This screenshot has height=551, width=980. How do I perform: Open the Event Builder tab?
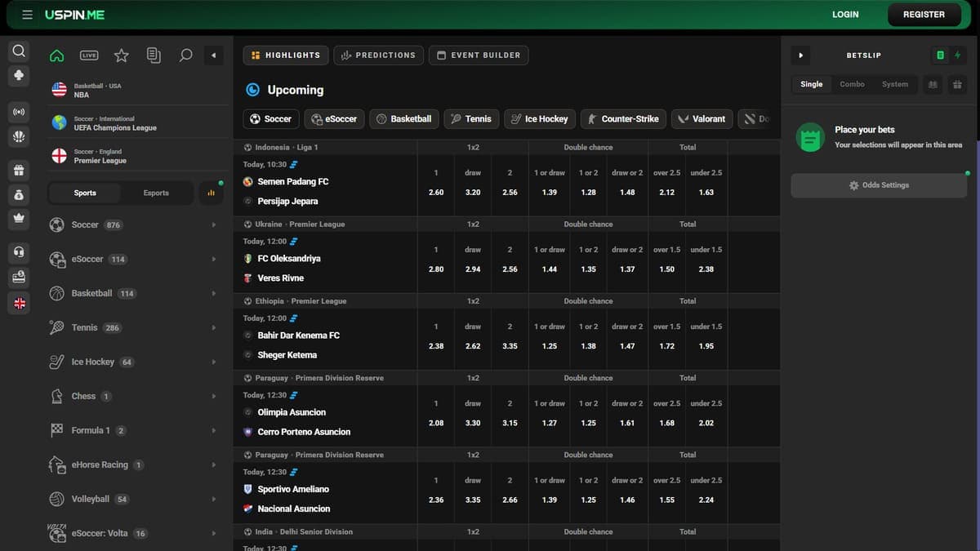pos(479,56)
